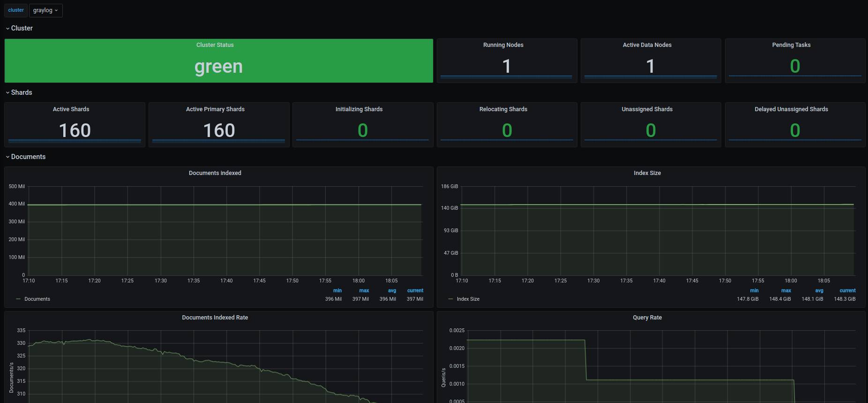Open the Relocating Shards panel title
868x403 pixels.
point(503,109)
